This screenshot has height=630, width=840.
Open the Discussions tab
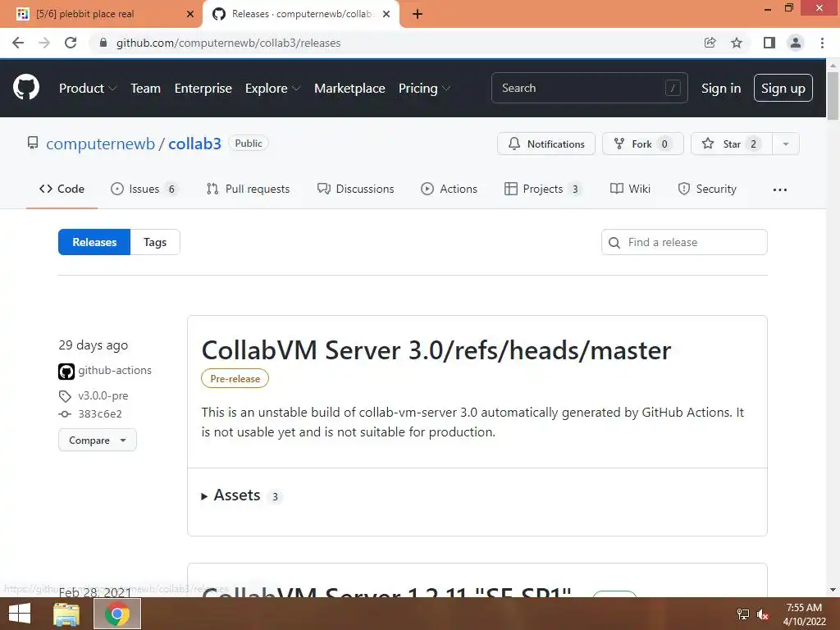[x=356, y=189]
